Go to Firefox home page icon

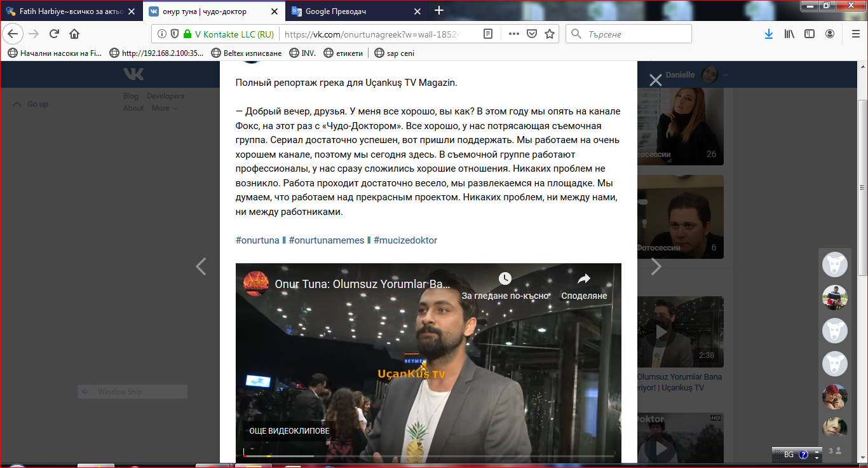pyautogui.click(x=74, y=34)
